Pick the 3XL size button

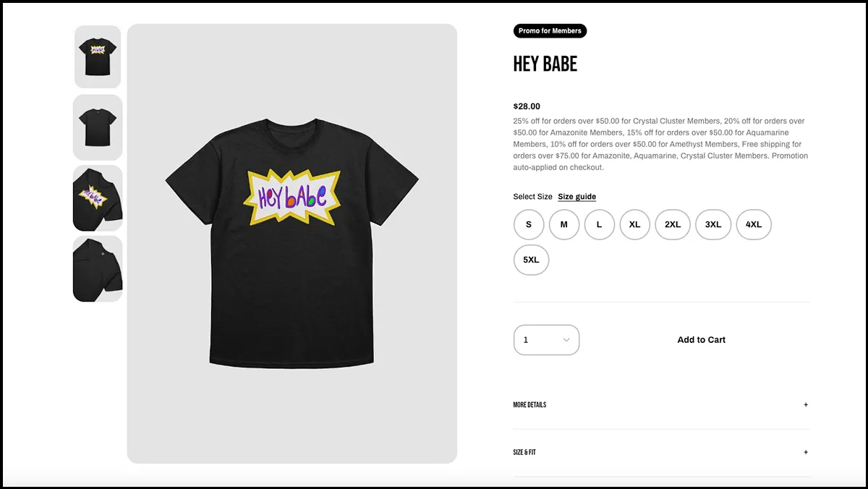click(713, 224)
